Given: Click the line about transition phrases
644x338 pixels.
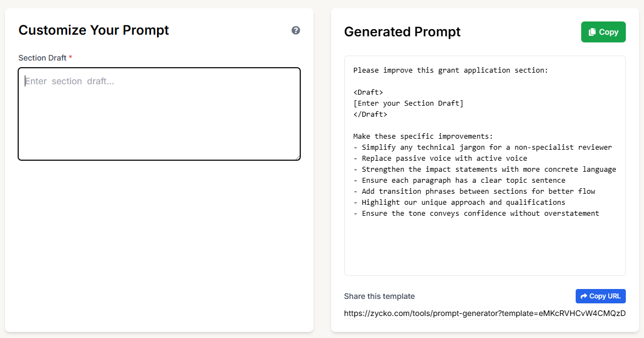Looking at the screenshot, I should (x=474, y=191).
